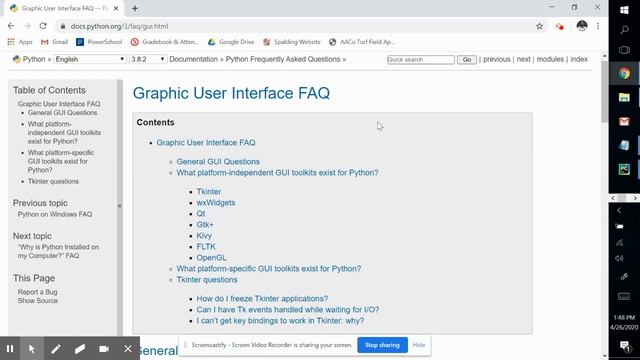640x360 pixels.
Task: Close the Screencastify drawing toolbar
Action: [x=128, y=349]
